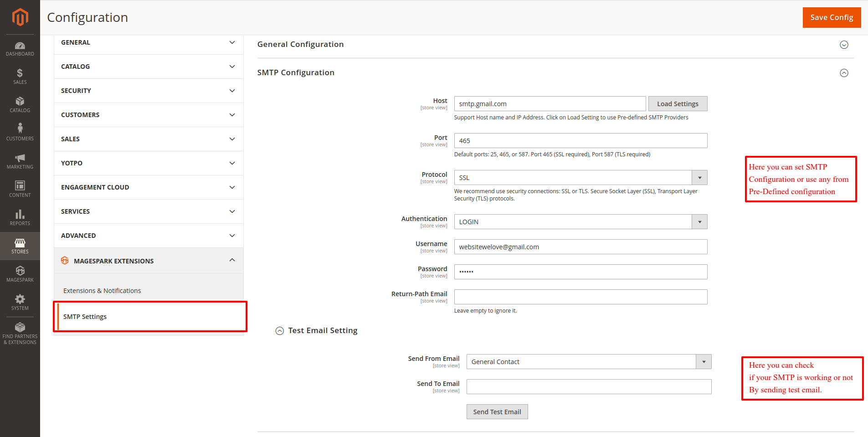This screenshot has width=868, height=437.
Task: Expand the ADVANCED config tab
Action: pos(149,236)
